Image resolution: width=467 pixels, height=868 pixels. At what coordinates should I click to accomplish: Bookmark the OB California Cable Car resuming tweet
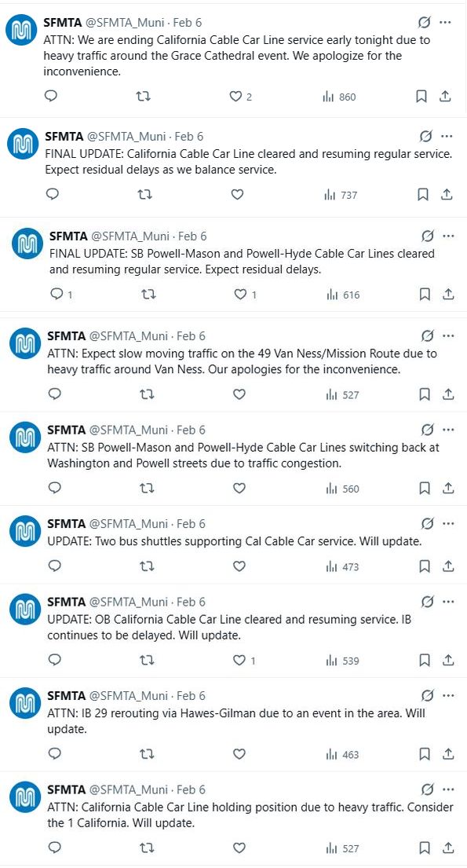pos(424,660)
